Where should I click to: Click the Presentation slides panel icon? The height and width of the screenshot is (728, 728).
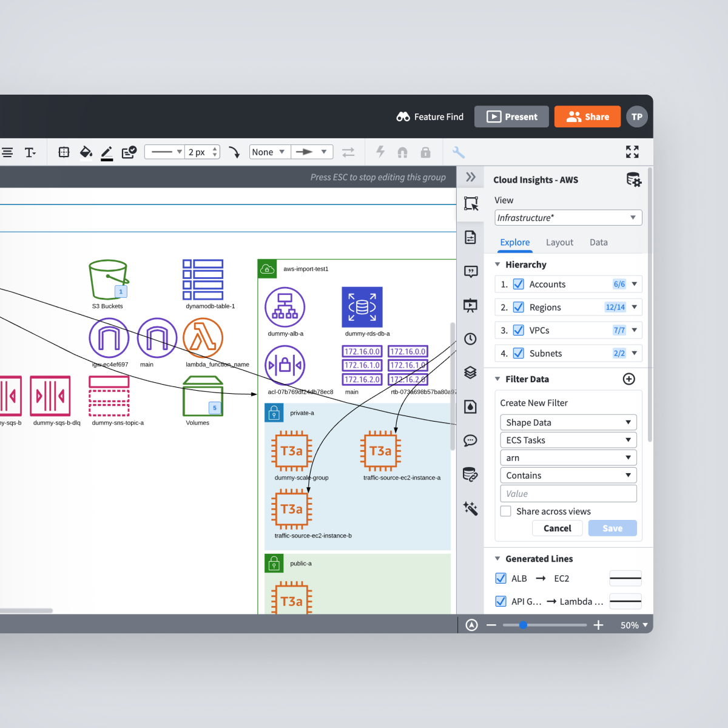coord(471,305)
